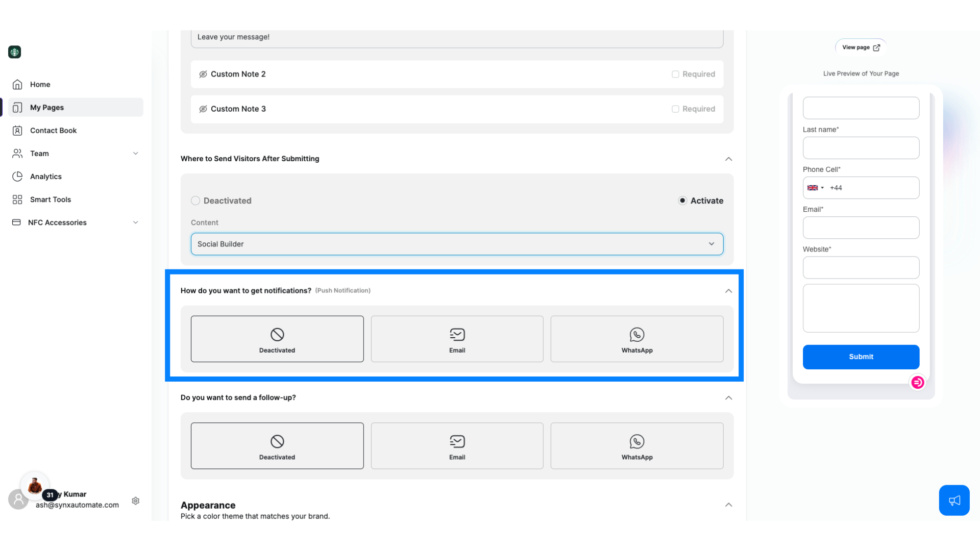The height and width of the screenshot is (551, 980).
Task: Collapse the How do you want notifications section
Action: pyautogui.click(x=728, y=291)
